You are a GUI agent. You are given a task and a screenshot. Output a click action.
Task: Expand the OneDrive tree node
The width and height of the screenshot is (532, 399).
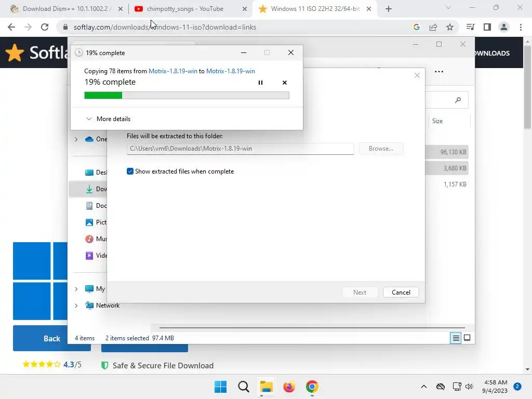tap(76, 139)
